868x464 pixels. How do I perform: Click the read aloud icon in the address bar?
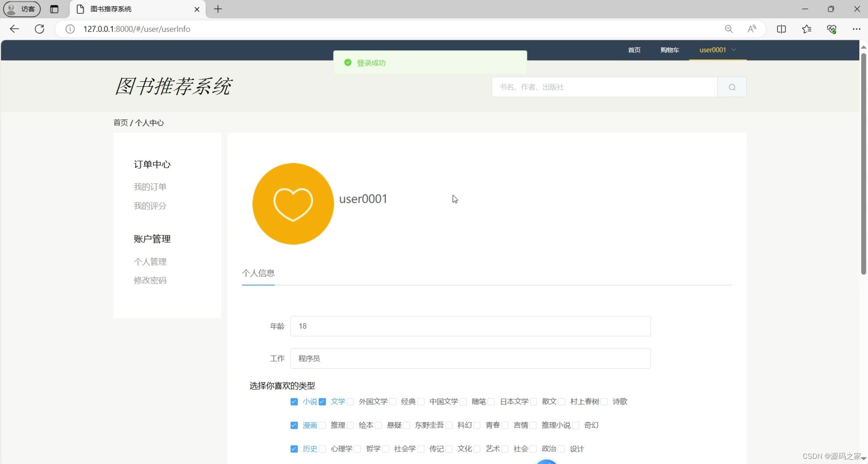tap(752, 29)
